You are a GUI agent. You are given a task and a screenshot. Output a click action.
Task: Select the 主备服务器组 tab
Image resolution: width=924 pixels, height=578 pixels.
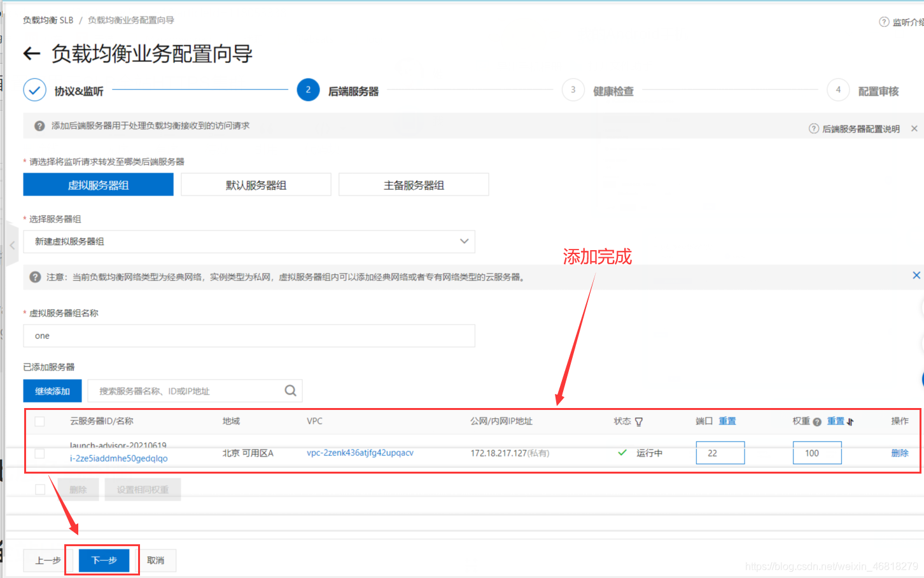(x=414, y=185)
